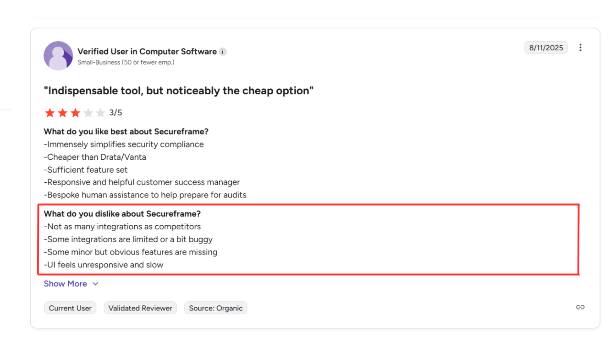Click the third filled star
Image resolution: width=616 pixels, height=364 pixels.
(76, 112)
